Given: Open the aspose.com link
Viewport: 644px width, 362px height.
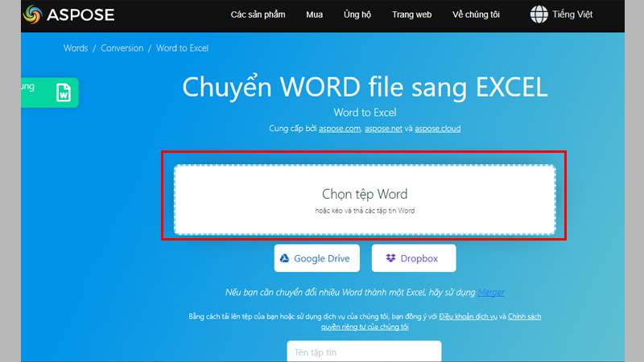Looking at the screenshot, I should [340, 129].
